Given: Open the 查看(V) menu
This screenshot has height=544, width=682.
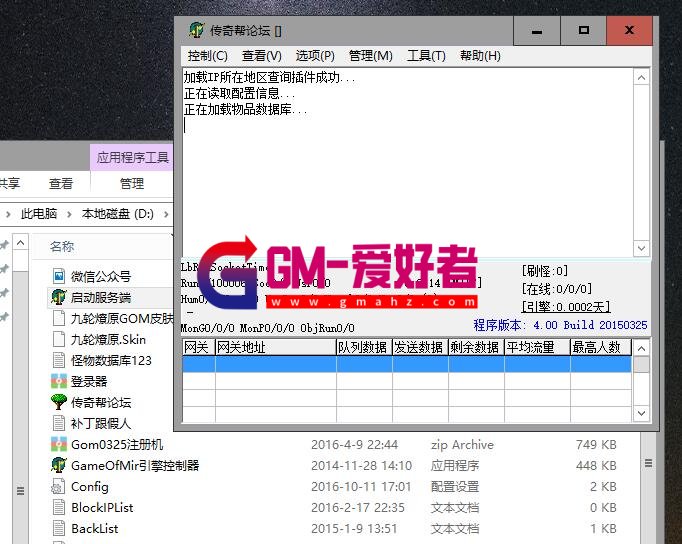Looking at the screenshot, I should (x=261, y=56).
